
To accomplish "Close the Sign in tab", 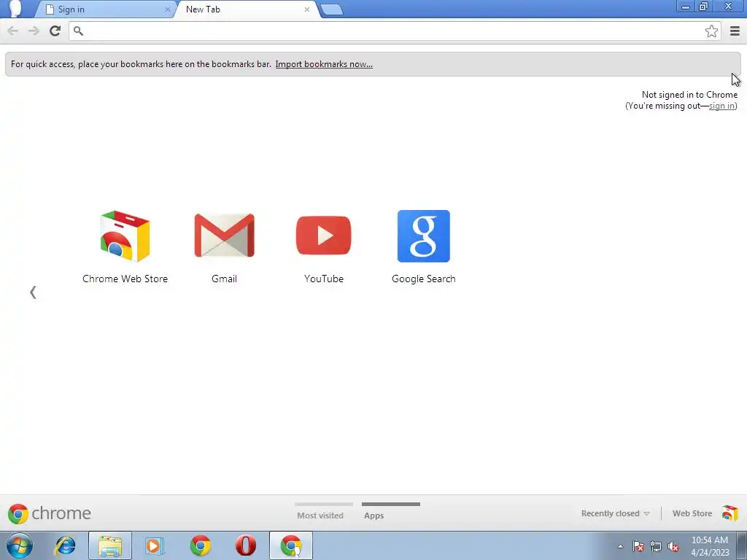I will [167, 9].
